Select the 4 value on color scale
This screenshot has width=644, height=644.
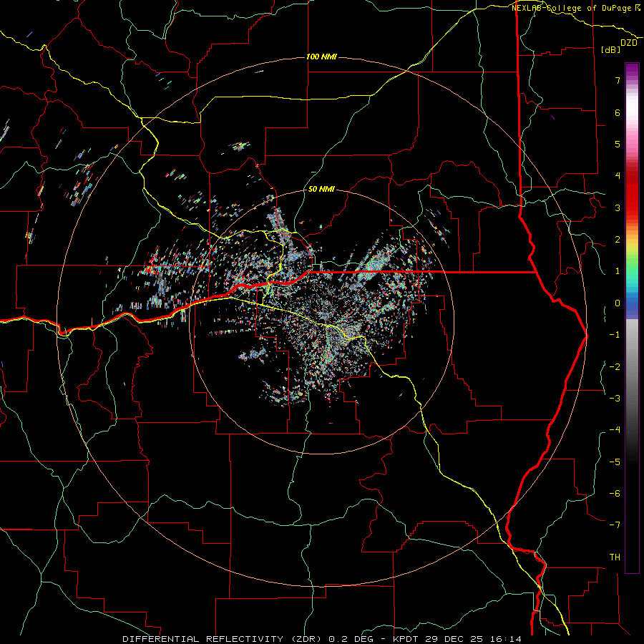pos(618,176)
